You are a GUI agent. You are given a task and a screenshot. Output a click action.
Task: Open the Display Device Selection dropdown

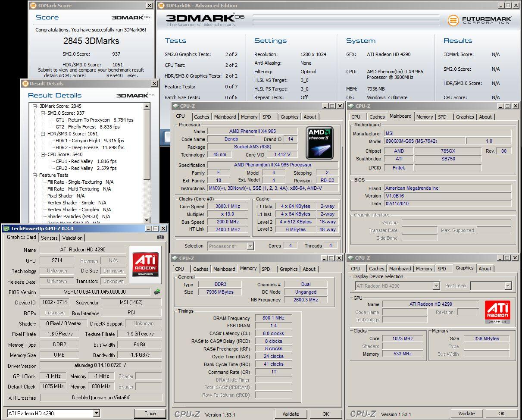(x=436, y=286)
